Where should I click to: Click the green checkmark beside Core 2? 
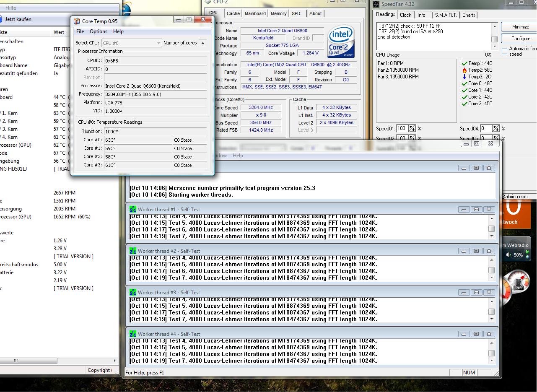[x=464, y=97]
